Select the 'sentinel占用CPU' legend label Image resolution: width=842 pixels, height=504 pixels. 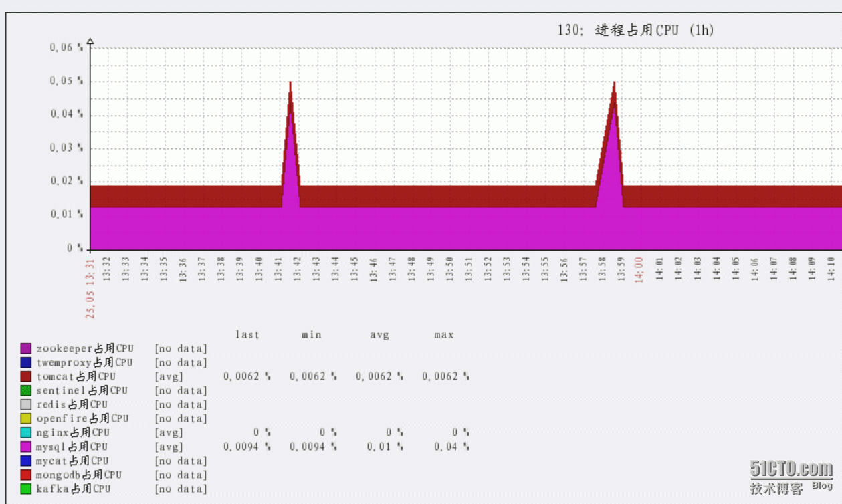(82, 390)
